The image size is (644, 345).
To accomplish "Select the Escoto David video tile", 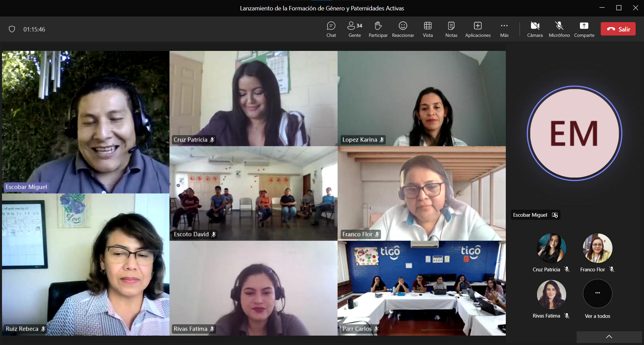I will click(x=253, y=193).
